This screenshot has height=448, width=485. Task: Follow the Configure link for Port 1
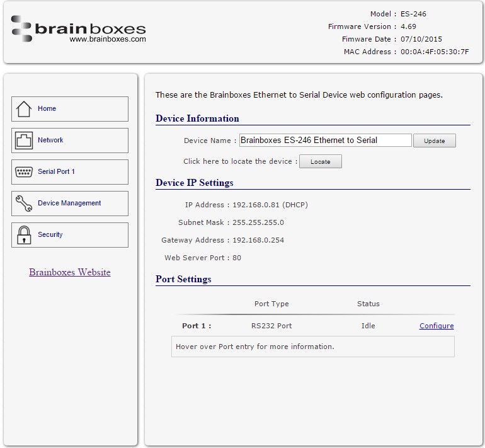tap(437, 326)
